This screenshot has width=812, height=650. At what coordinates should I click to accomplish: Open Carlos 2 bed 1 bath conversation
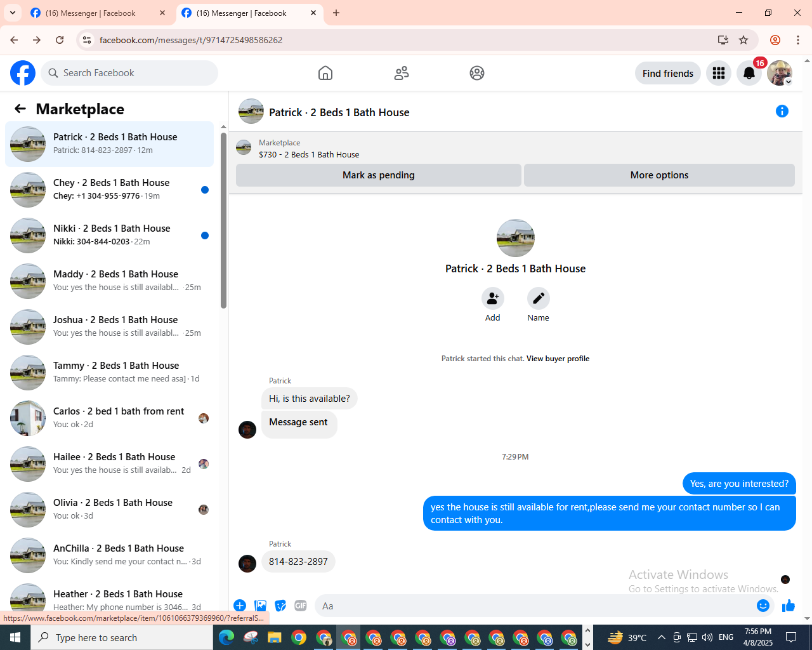(110, 418)
